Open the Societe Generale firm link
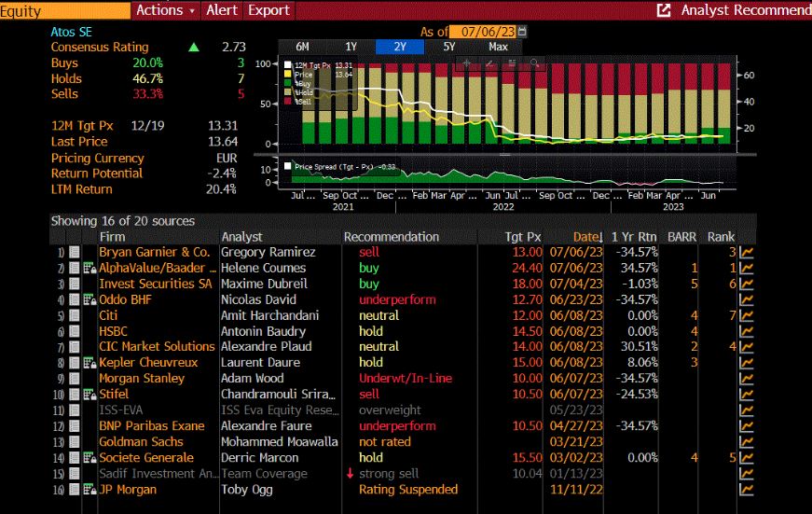The height and width of the screenshot is (514, 812). coord(146,457)
